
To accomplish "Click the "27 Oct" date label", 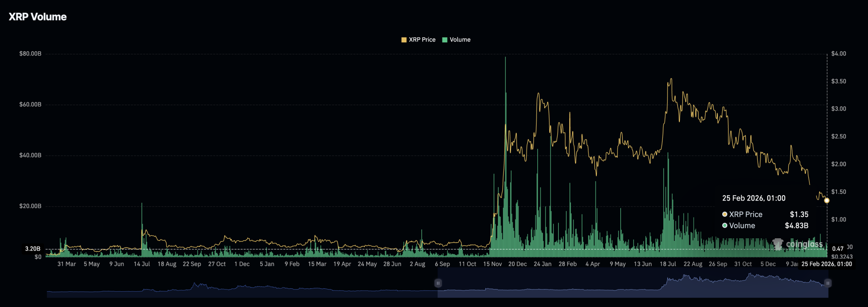I will coord(217,264).
